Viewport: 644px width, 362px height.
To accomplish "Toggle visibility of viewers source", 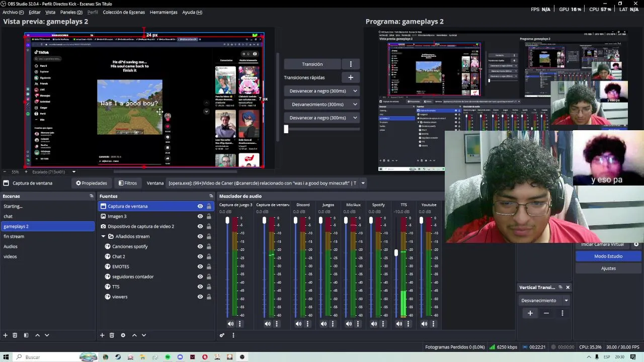I will pyautogui.click(x=200, y=297).
